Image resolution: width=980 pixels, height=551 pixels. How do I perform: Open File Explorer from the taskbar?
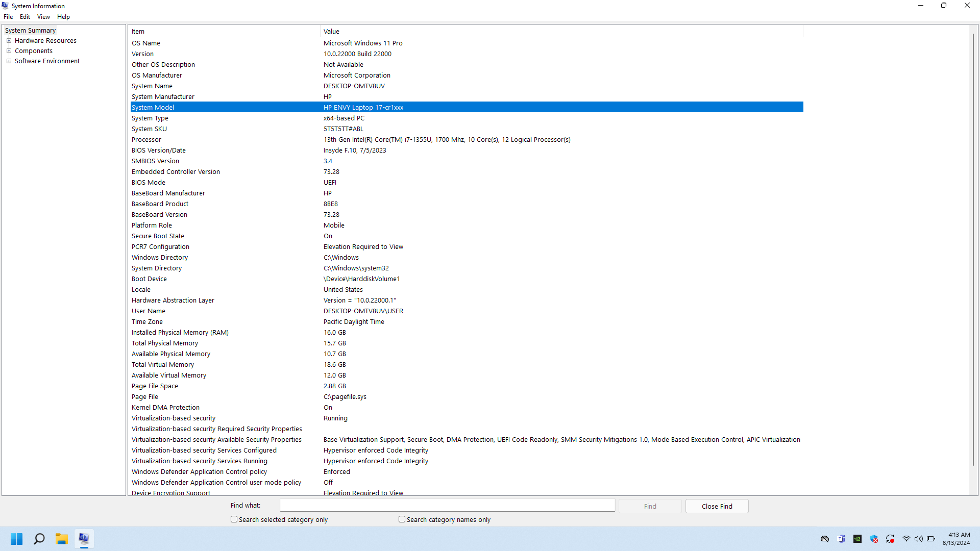[x=62, y=539]
